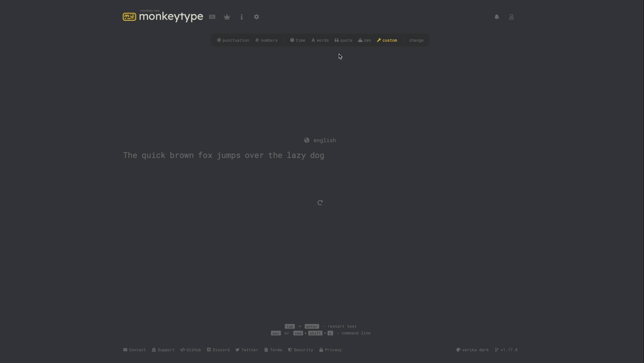Open the leaderboards crown icon

(x=227, y=17)
